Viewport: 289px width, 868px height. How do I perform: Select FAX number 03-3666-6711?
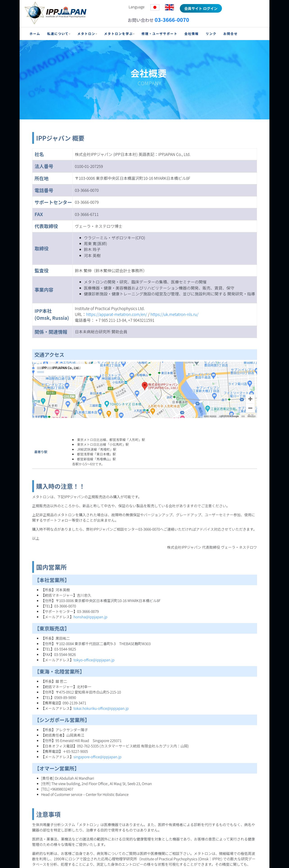click(87, 214)
